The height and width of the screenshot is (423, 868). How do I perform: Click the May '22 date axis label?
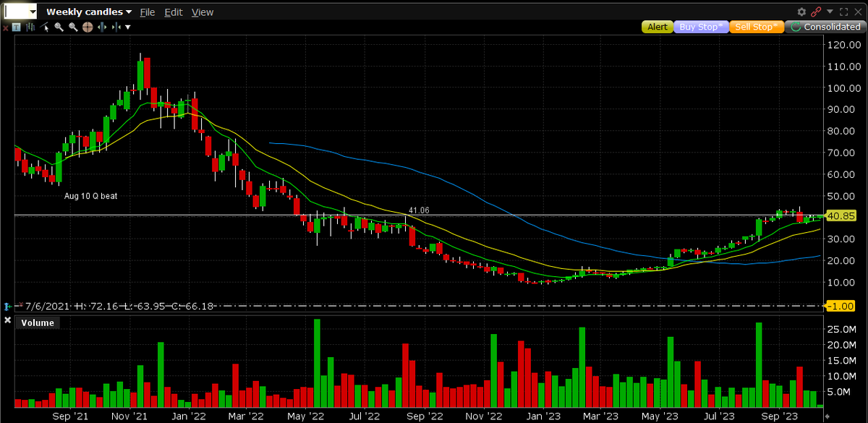[x=305, y=416]
